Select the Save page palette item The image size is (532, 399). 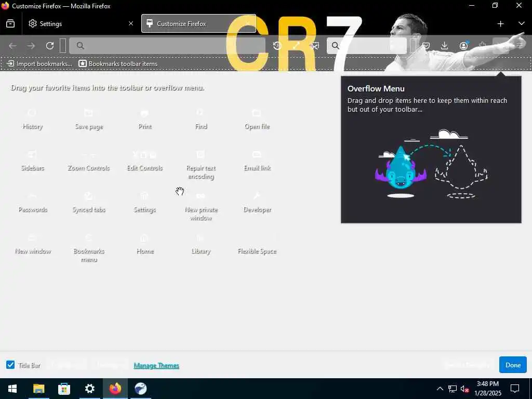pos(89,120)
